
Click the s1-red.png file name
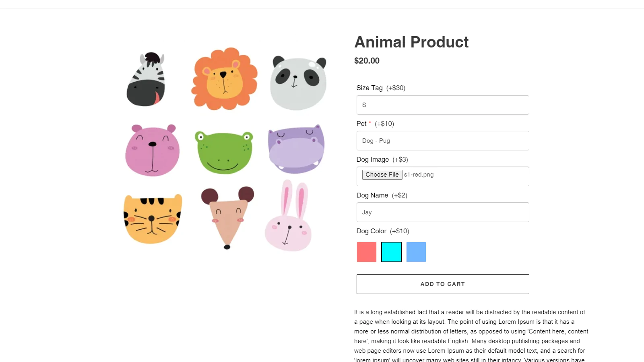[x=419, y=175]
